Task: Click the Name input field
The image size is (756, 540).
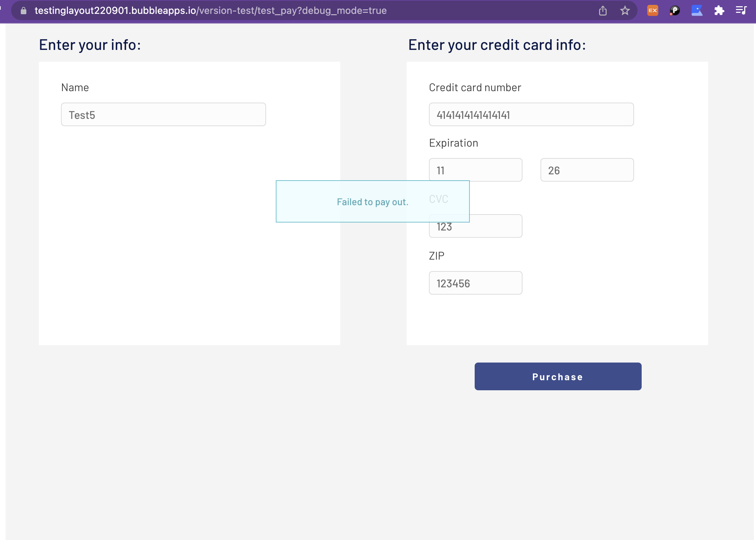Action: [x=163, y=115]
